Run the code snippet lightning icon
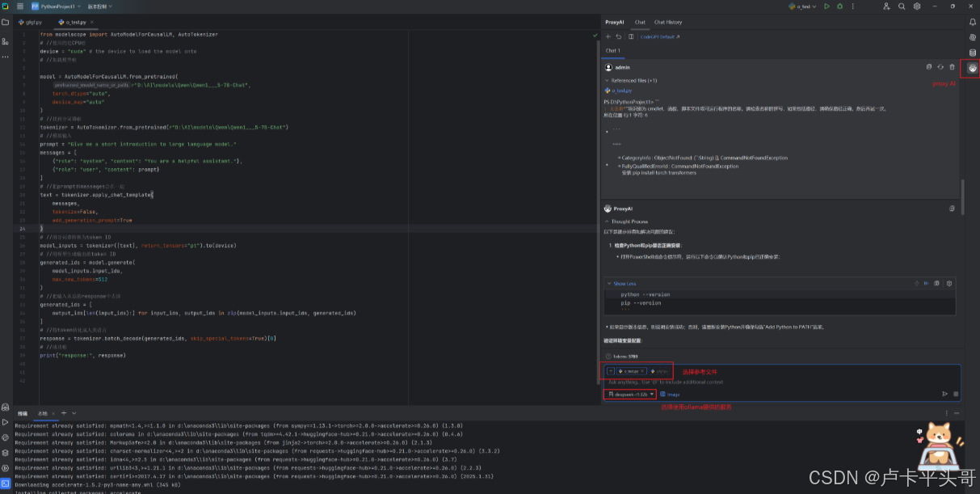 point(916,284)
